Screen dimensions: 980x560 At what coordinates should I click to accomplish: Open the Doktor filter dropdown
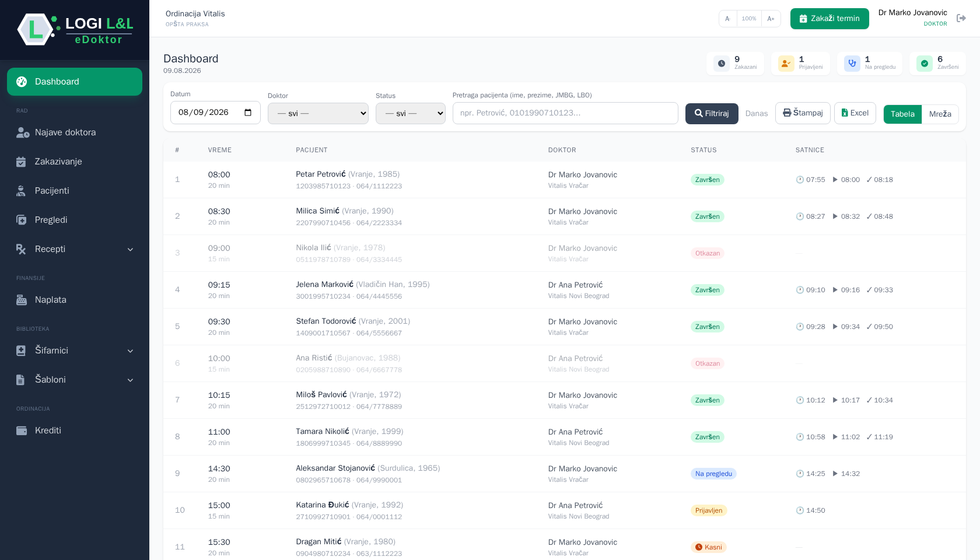tap(318, 113)
